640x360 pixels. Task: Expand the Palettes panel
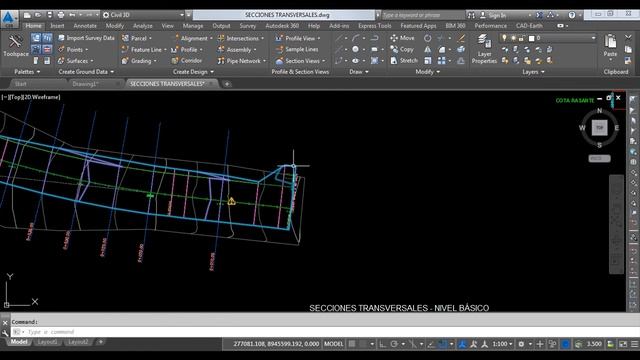coord(27,72)
